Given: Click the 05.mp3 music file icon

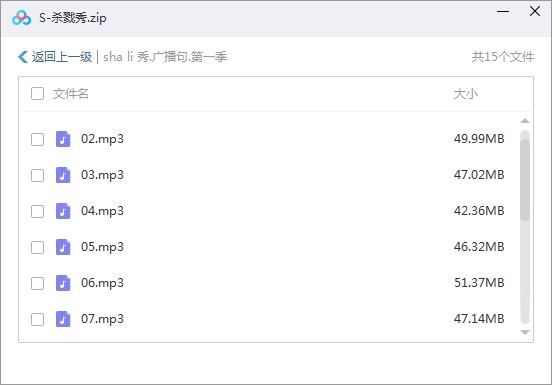Looking at the screenshot, I should [63, 247].
